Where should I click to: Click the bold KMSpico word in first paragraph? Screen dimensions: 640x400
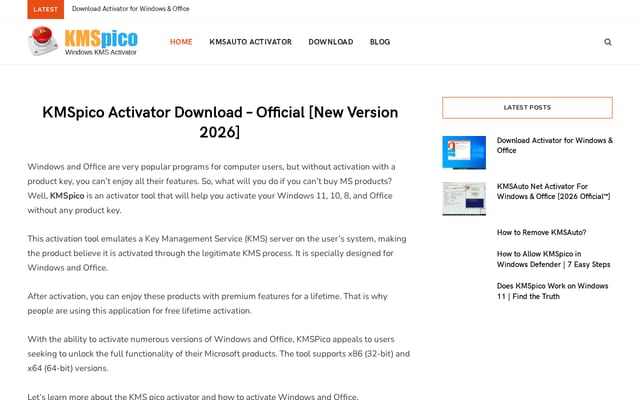(x=67, y=196)
